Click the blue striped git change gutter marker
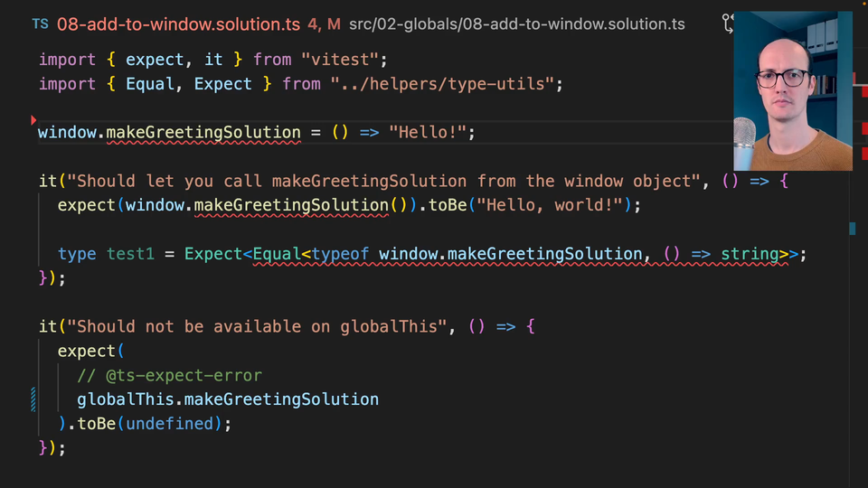Screen dimensions: 868x488 (x=33, y=399)
